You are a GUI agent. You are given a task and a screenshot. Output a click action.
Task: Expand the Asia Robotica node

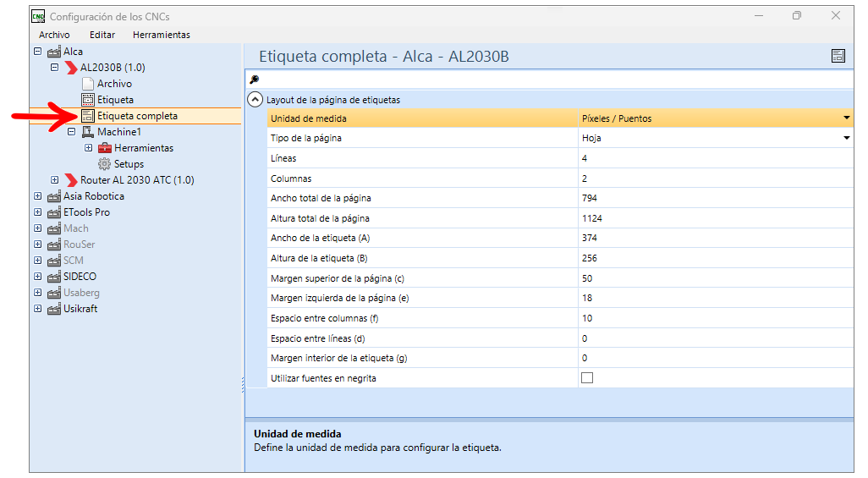pyautogui.click(x=37, y=196)
